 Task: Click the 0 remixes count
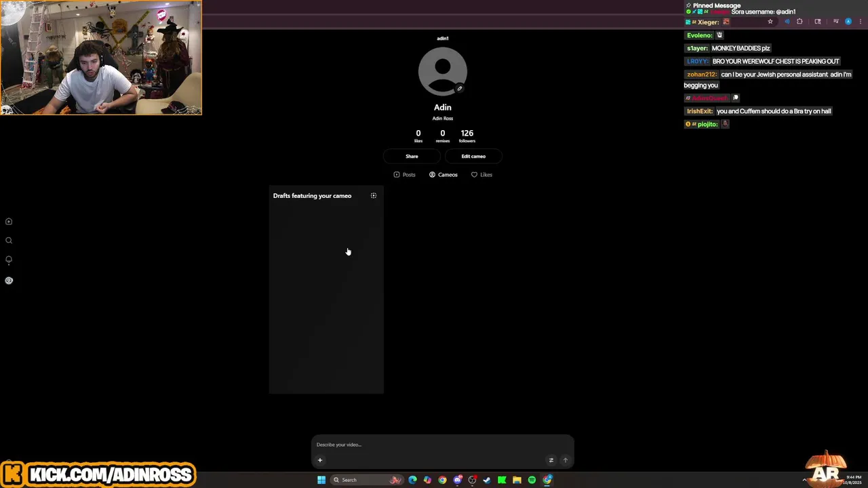click(443, 136)
